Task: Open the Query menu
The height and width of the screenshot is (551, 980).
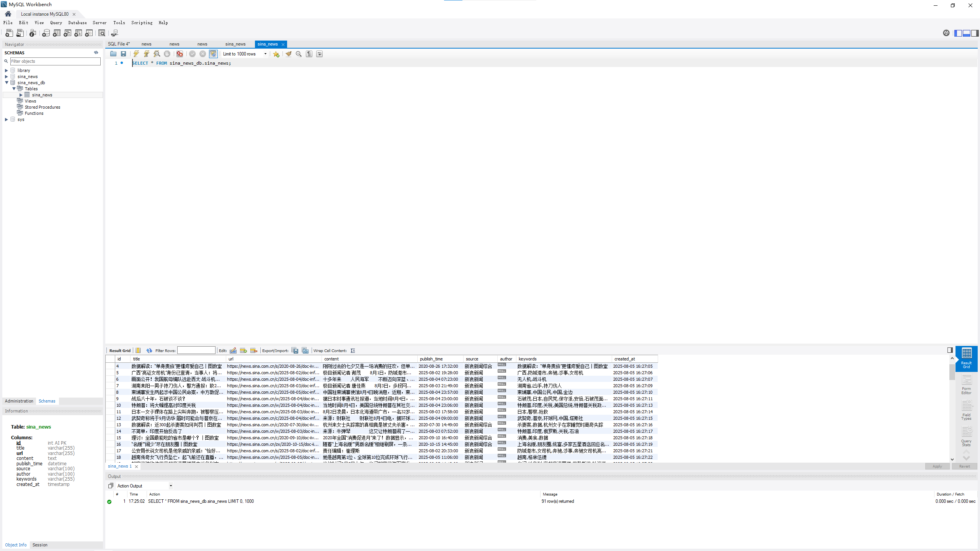Action: [56, 23]
